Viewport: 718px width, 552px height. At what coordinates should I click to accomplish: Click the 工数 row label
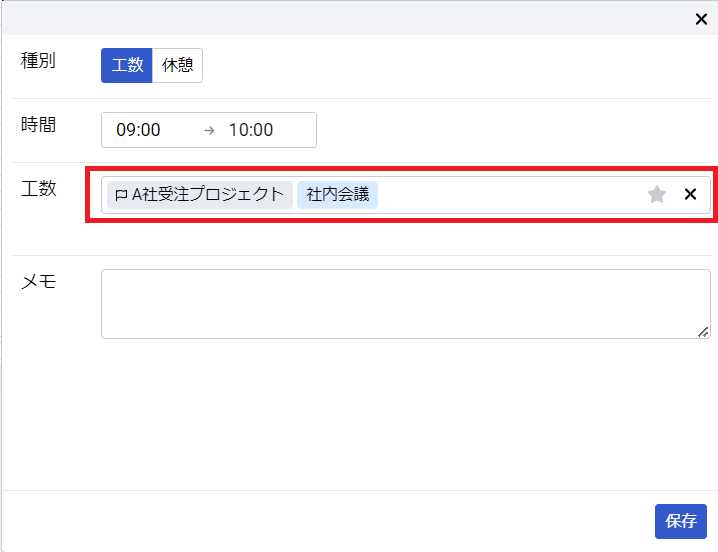pyautogui.click(x=38, y=189)
